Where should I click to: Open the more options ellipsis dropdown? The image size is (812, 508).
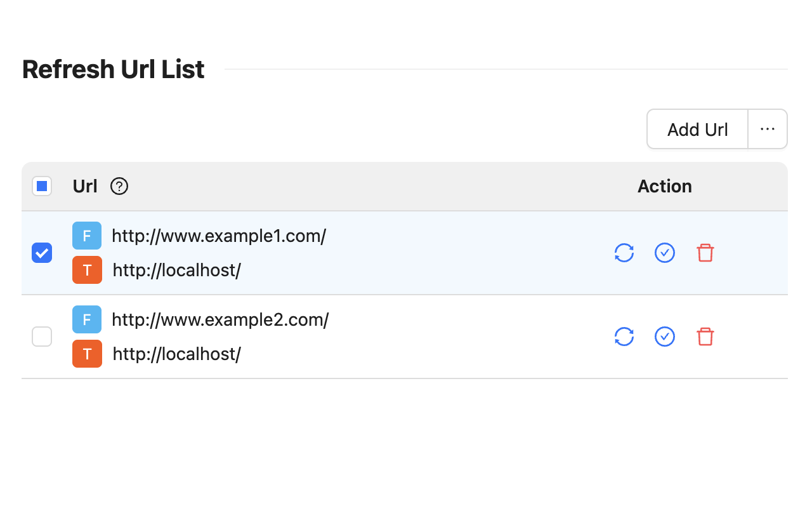pyautogui.click(x=768, y=129)
